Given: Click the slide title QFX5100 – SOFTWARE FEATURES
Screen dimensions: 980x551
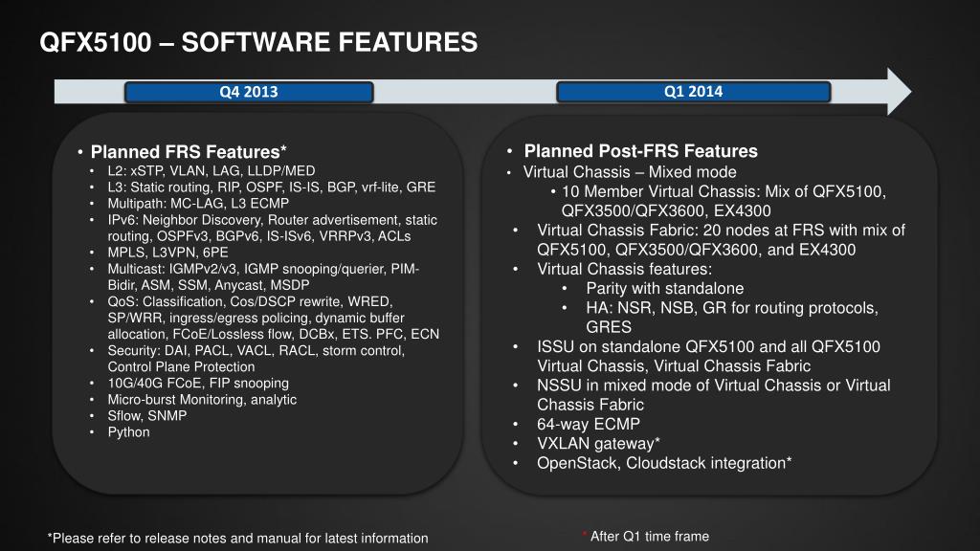Looking at the screenshot, I should tap(258, 42).
